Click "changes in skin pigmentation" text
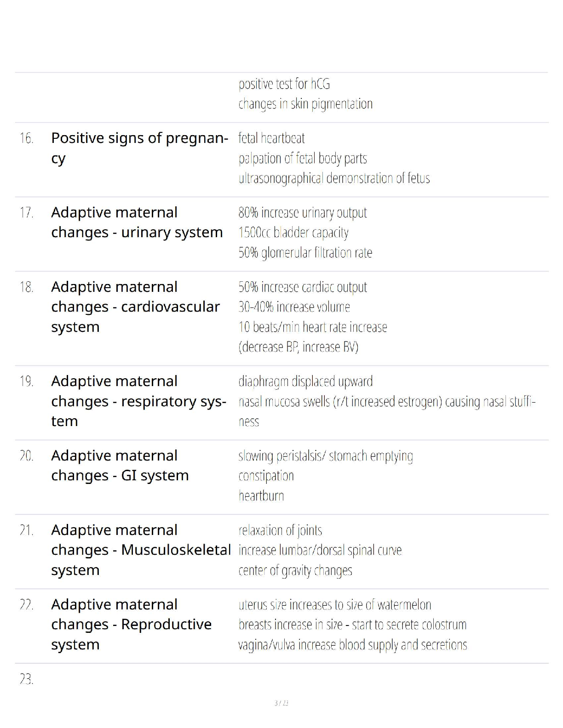563x728 pixels. point(305,104)
